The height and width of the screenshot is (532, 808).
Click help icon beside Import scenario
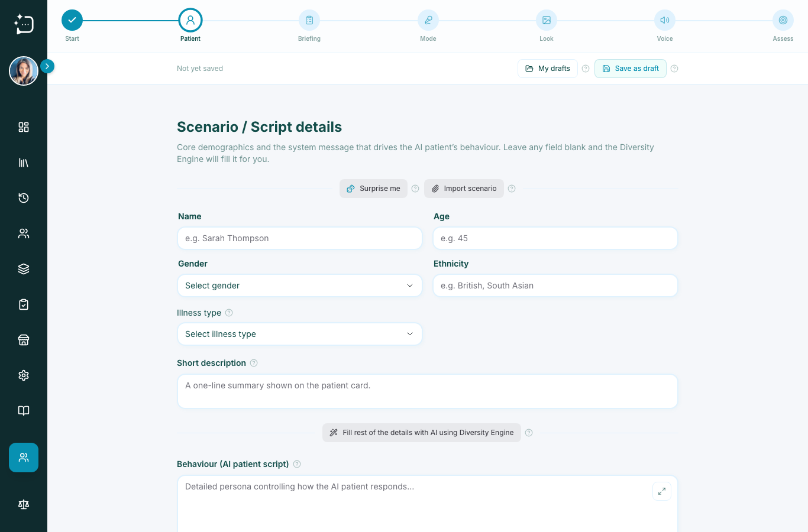(x=512, y=189)
